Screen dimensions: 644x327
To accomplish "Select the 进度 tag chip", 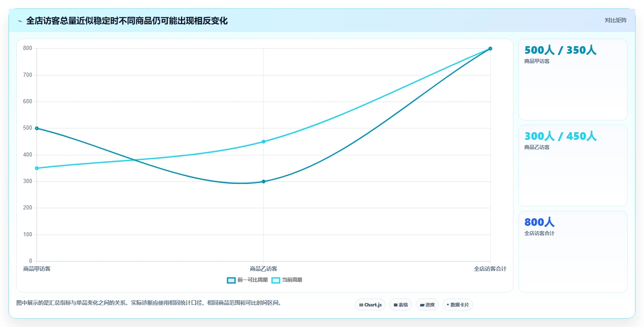I will point(427,305).
